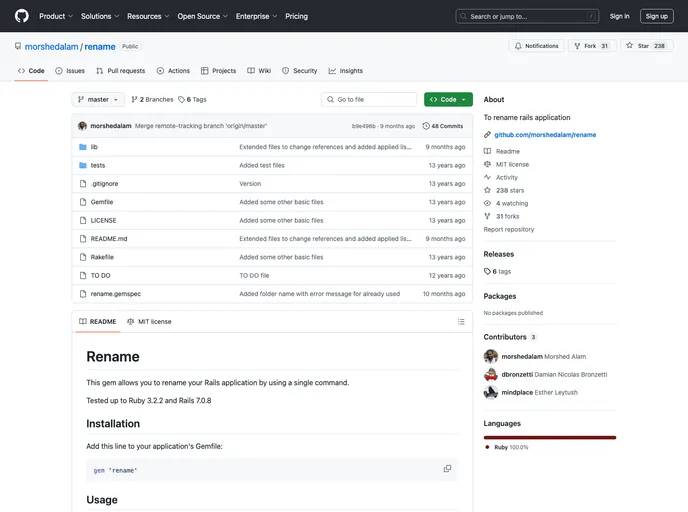Click the Gemfile file icon
The width and height of the screenshot is (688, 512).
pos(82,202)
